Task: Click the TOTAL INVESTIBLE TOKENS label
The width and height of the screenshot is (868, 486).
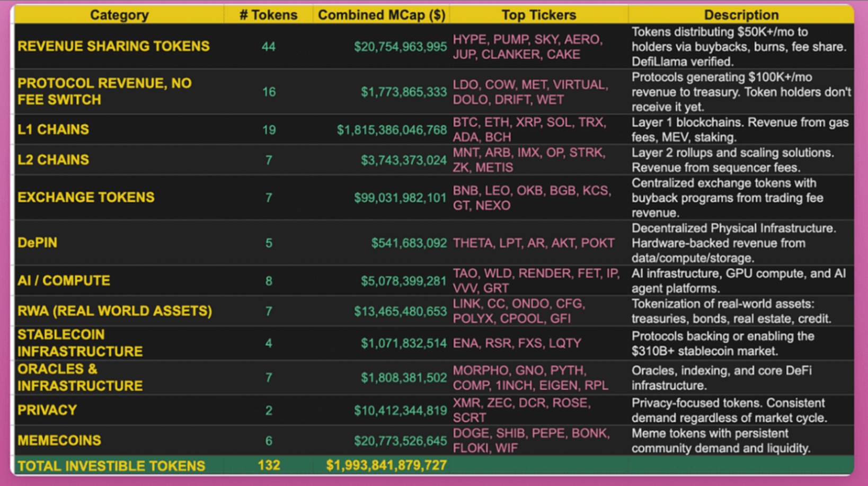Action: click(111, 466)
